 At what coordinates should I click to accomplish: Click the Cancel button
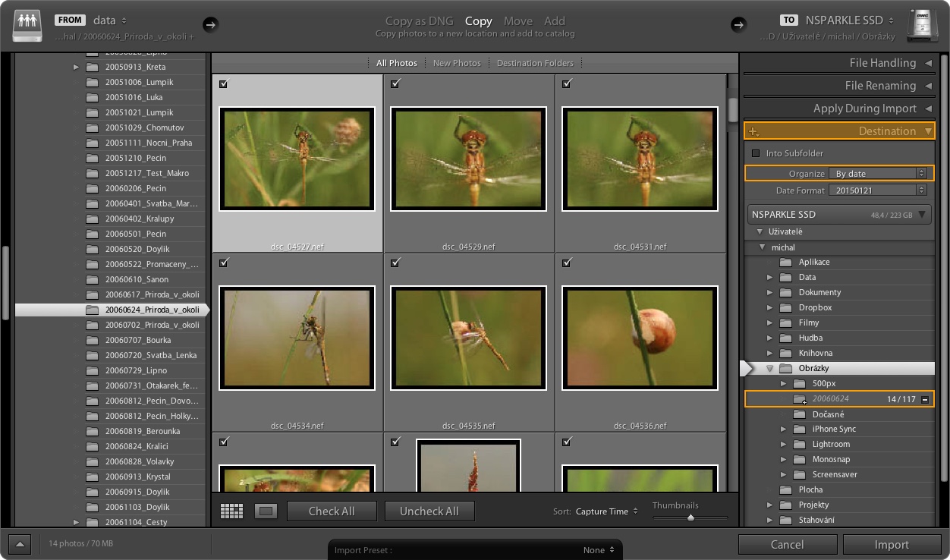788,544
